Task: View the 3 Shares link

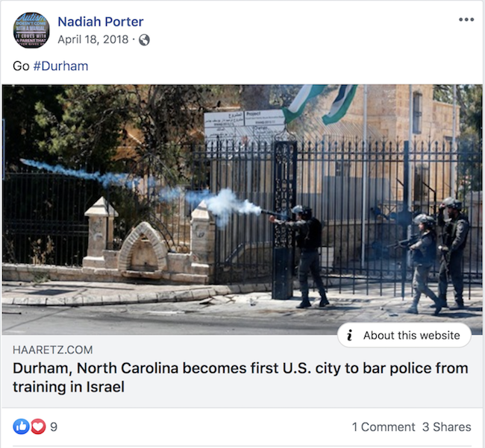Action: [447, 426]
